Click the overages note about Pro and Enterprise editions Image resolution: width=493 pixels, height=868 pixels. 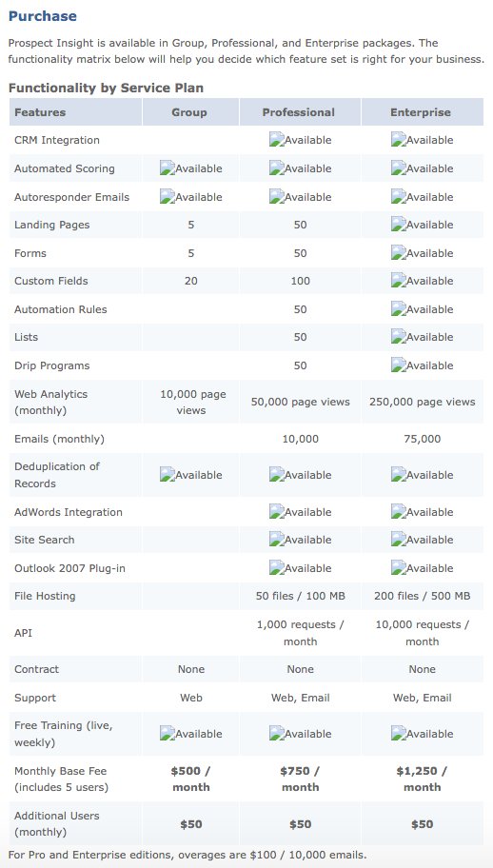coord(187,855)
